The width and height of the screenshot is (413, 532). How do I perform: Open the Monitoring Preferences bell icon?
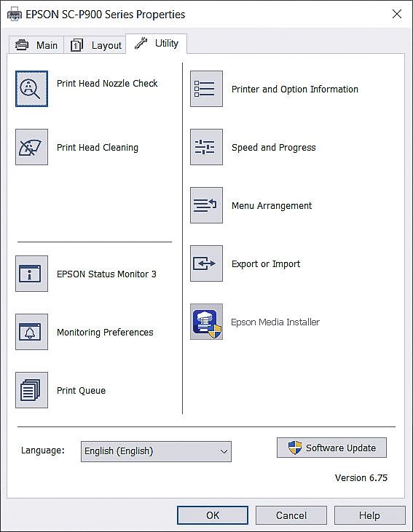31,332
